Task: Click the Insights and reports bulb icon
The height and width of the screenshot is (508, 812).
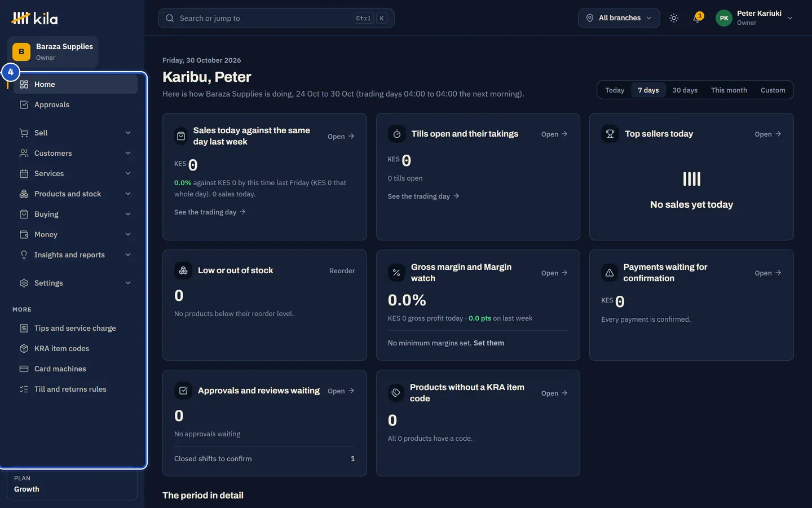Action: [x=24, y=255]
